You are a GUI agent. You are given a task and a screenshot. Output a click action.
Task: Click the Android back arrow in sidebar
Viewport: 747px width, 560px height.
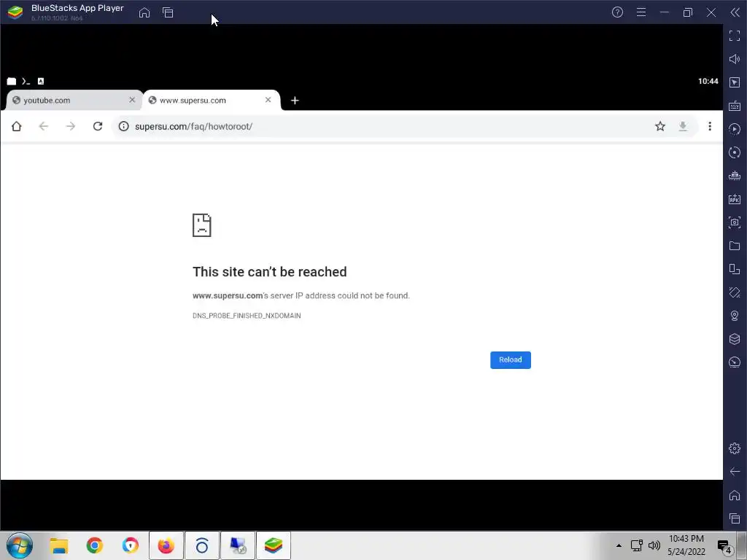tap(735, 472)
